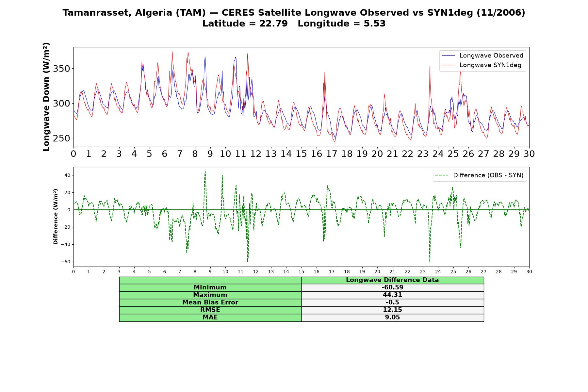
Task: Click the RMSE value 12.15 cell
Action: coord(393,310)
